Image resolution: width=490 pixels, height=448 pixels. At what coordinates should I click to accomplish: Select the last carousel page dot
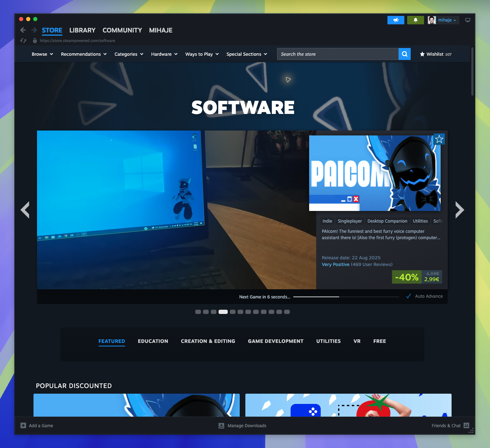287,312
